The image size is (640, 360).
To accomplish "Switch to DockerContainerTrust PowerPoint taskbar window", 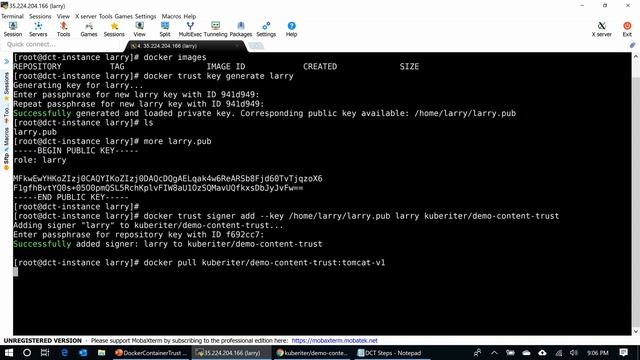I will coord(151,353).
